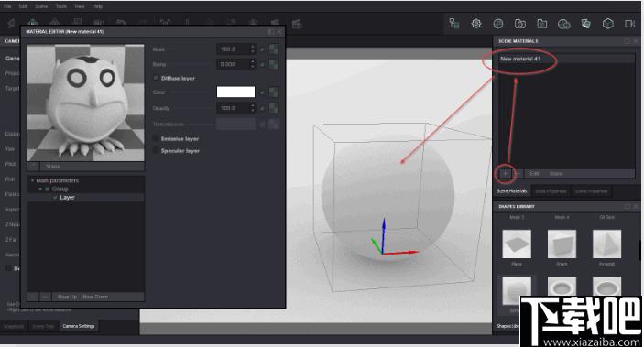Click the Share button in Scene Materials
Image resolution: width=644 pixels, height=347 pixels.
pos(556,174)
